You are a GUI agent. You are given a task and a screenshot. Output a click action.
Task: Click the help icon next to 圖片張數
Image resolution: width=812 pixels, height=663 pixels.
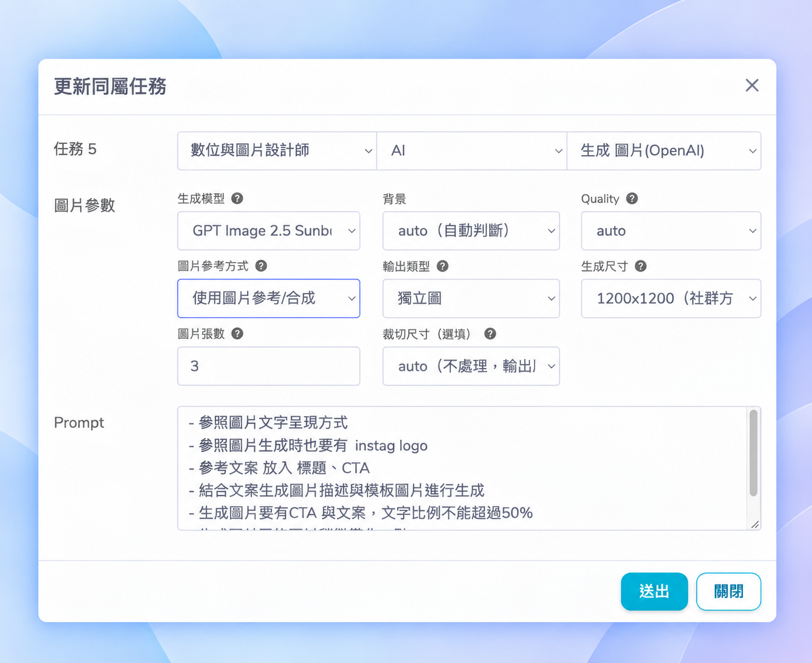(x=237, y=334)
